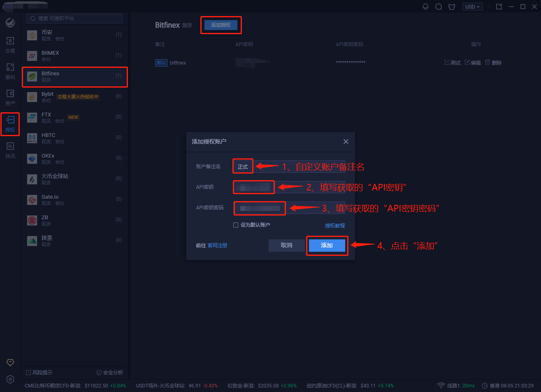The width and height of the screenshot is (541, 392).
Task: Open the chat support icon in title bar
Action: click(439, 7)
